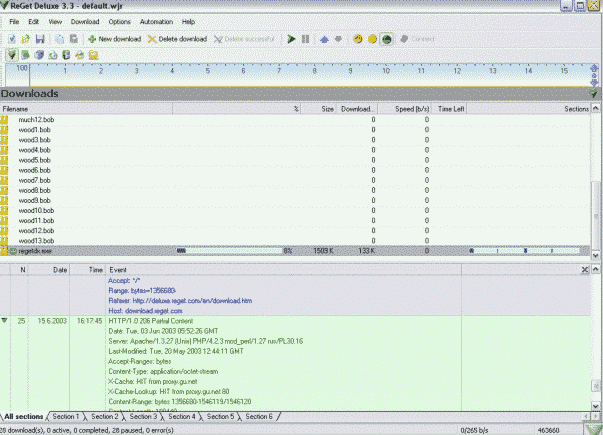603x435 pixels.
Task: Click the blue cube icon in views toolbar
Action: point(39,55)
